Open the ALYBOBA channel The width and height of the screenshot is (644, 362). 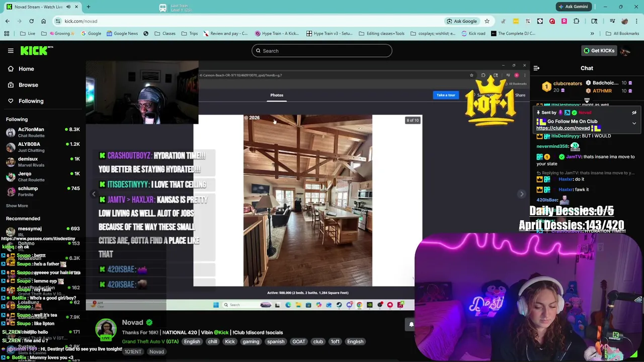point(43,147)
